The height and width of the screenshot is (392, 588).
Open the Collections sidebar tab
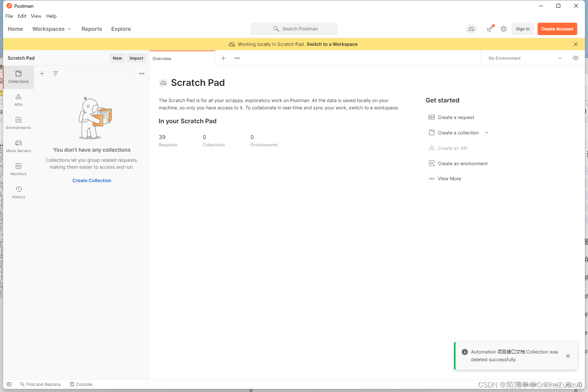click(x=18, y=77)
